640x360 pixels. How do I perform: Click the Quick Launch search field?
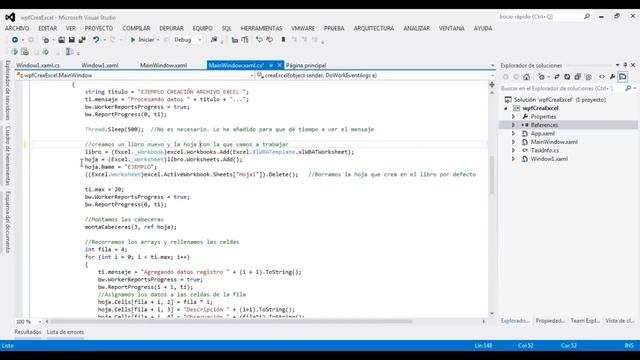pos(544,17)
